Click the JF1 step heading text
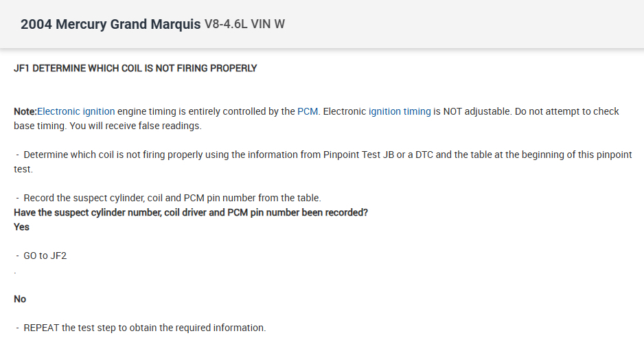The height and width of the screenshot is (362, 644). point(135,68)
